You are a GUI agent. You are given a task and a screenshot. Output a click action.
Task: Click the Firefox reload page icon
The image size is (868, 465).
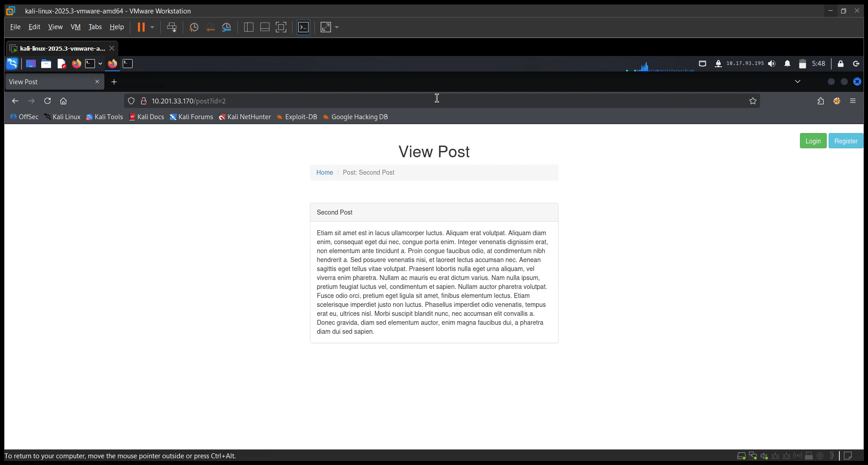pyautogui.click(x=47, y=101)
